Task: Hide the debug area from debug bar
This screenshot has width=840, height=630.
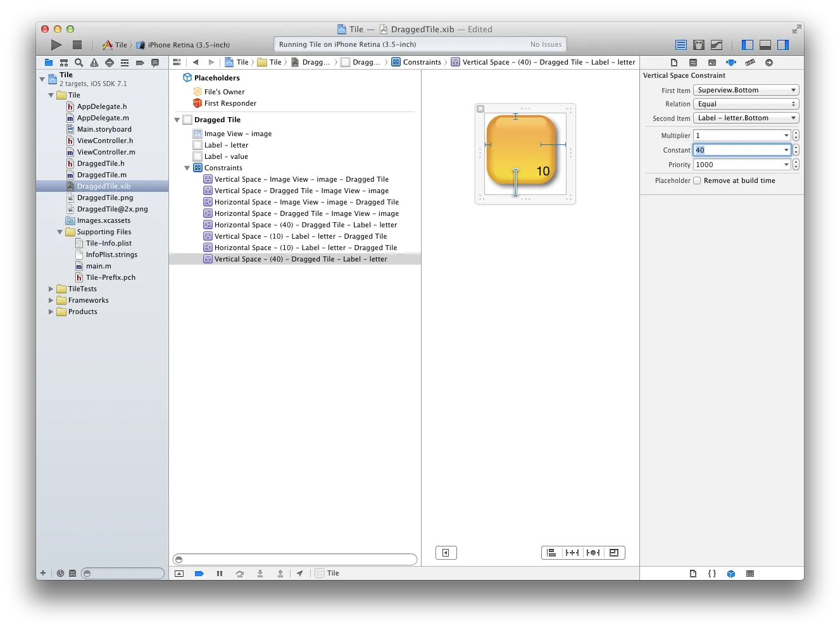Action: [x=179, y=574]
